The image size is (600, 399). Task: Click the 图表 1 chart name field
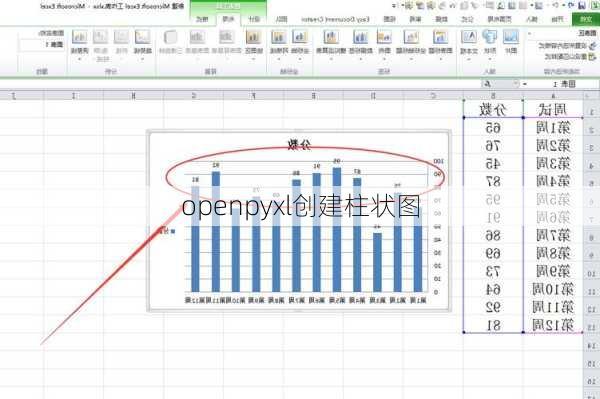[x=42, y=45]
